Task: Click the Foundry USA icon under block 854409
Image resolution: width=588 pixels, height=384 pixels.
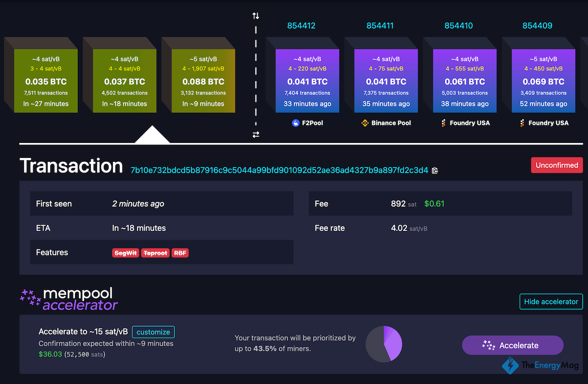Action: click(522, 123)
